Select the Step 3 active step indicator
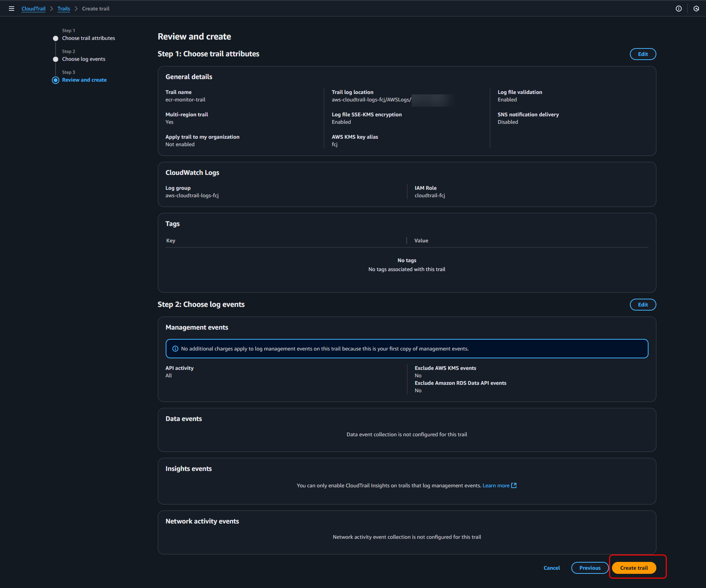 tap(56, 80)
